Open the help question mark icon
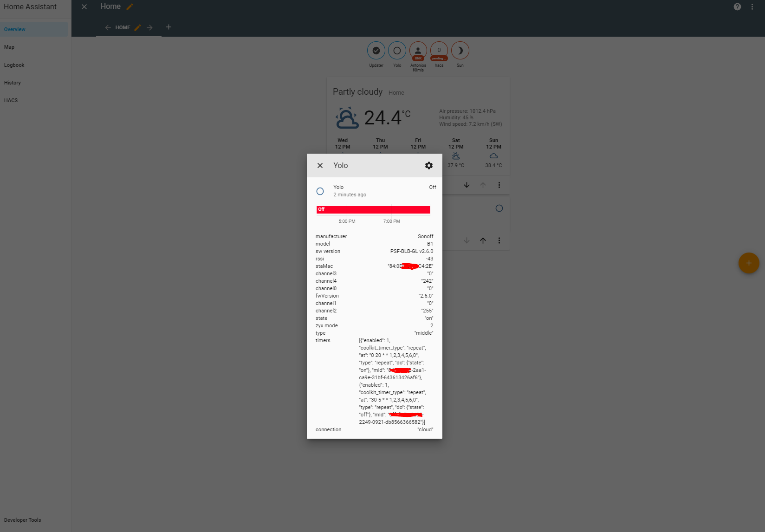This screenshot has width=765, height=532. tap(737, 6)
